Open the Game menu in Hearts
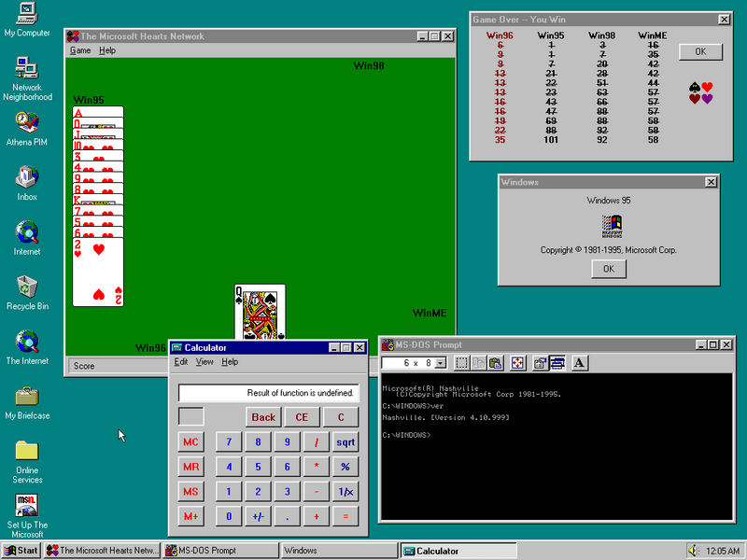 pos(80,50)
